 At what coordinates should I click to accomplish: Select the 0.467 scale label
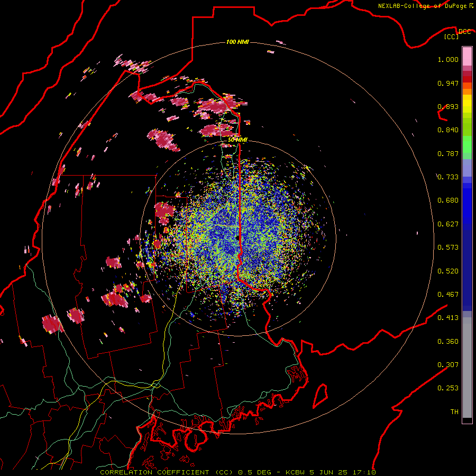[x=448, y=295]
